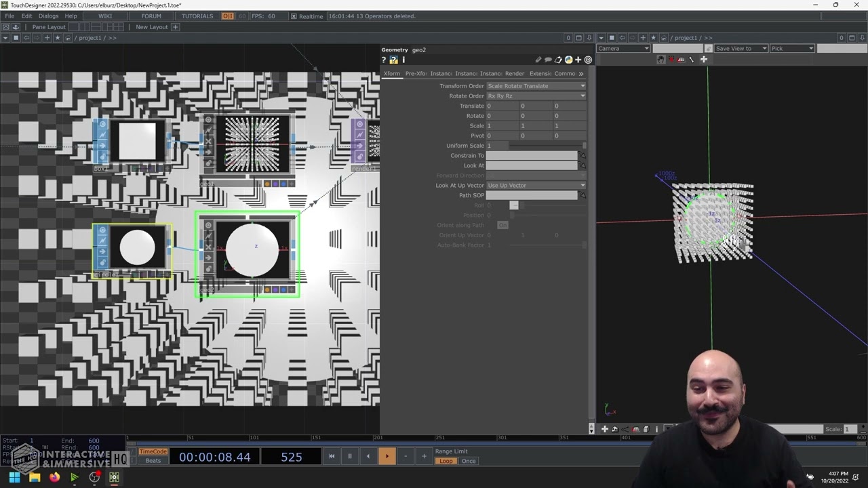This screenshot has width=868, height=488.
Task: Toggle the top flag button on geo2 node
Action: tap(209, 226)
